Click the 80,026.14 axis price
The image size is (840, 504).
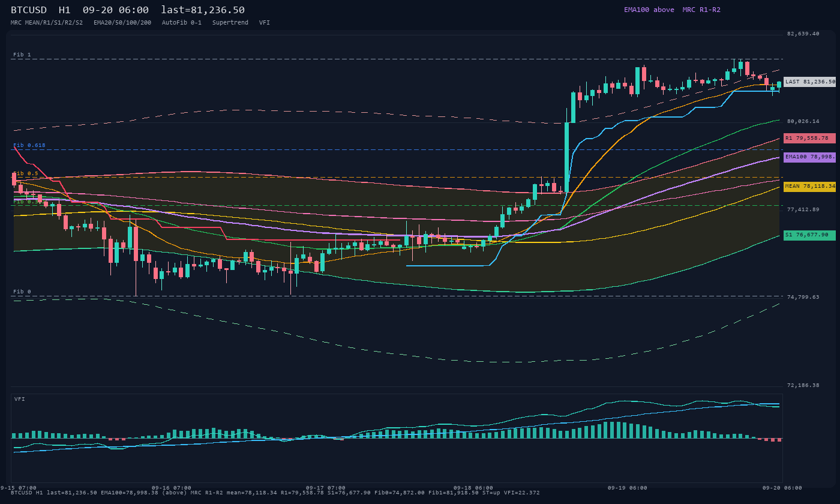tap(803, 121)
